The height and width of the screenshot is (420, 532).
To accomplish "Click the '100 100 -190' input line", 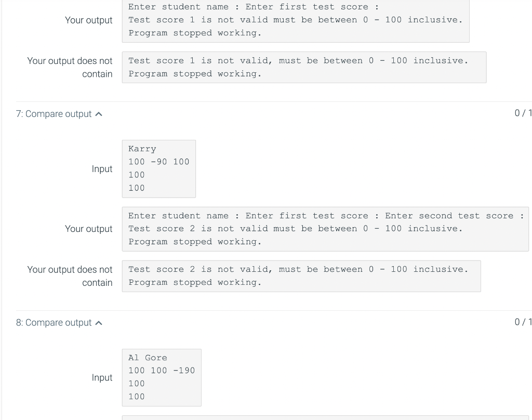I will pos(161,370).
